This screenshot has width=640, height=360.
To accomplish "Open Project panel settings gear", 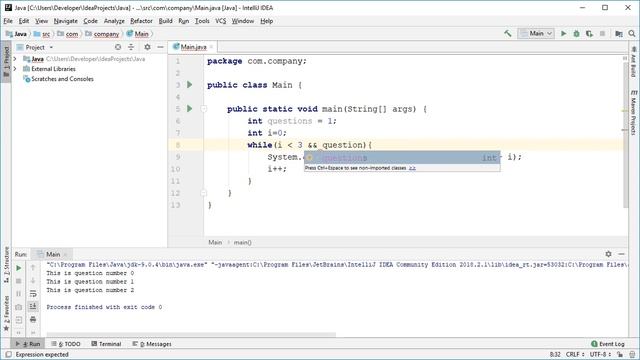I will [x=147, y=47].
